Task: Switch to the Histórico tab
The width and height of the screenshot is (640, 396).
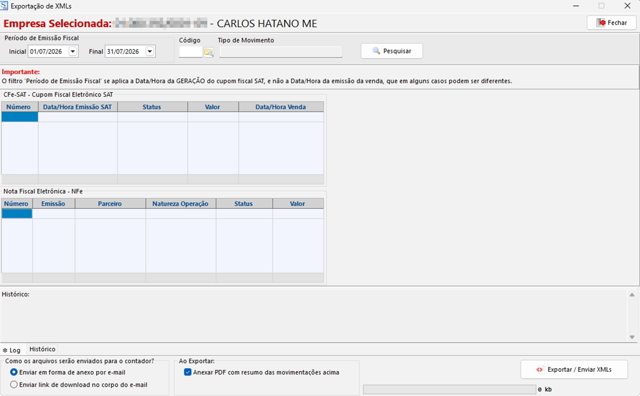Action: click(x=42, y=349)
